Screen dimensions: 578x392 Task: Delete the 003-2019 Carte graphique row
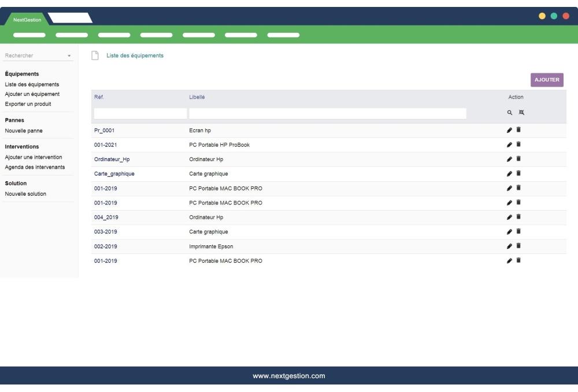(x=518, y=232)
